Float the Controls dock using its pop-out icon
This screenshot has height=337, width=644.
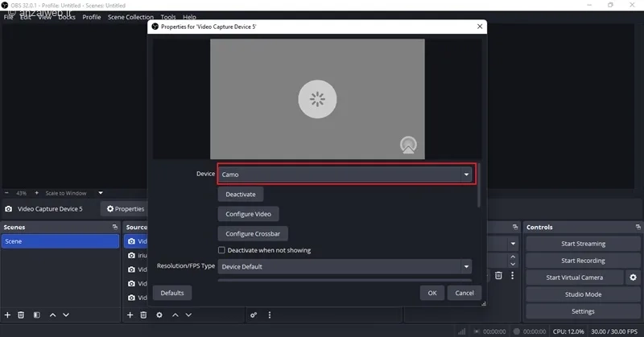(638, 227)
